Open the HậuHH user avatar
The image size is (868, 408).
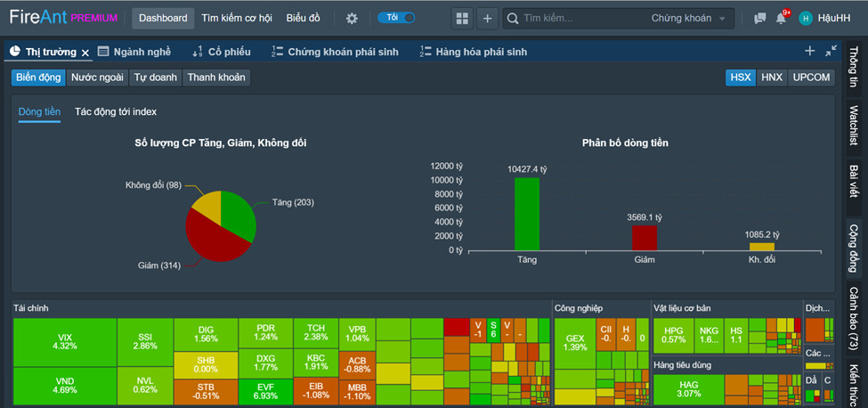pyautogui.click(x=806, y=19)
